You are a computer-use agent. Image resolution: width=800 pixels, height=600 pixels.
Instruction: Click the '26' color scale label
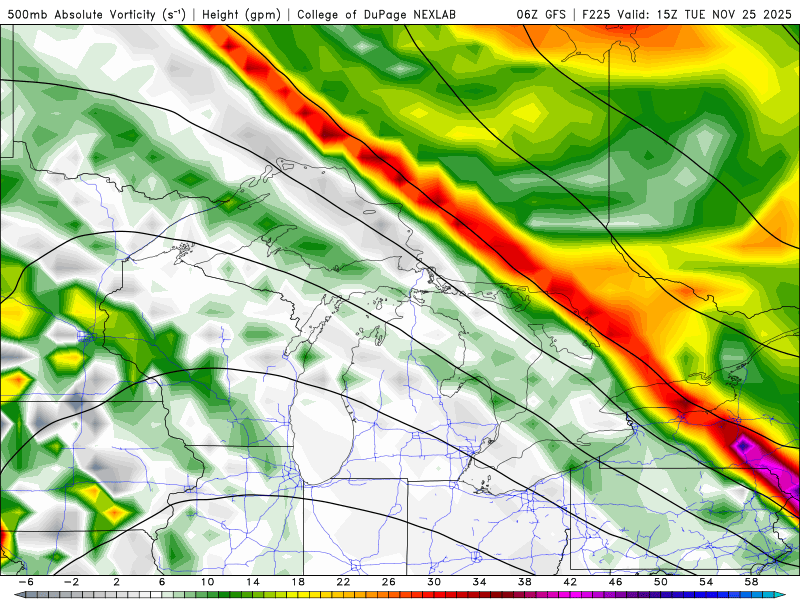tap(389, 582)
